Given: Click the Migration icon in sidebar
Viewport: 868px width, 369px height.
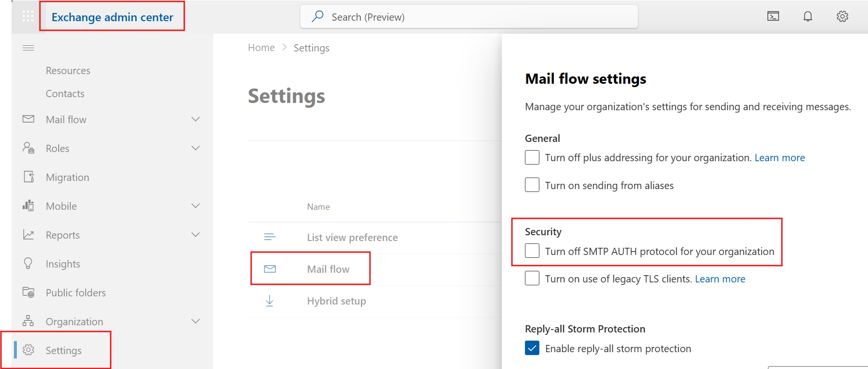Looking at the screenshot, I should click(x=29, y=177).
